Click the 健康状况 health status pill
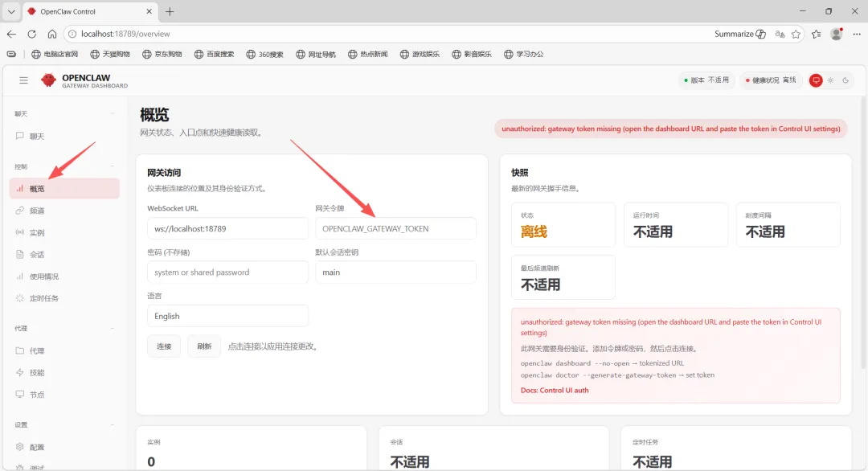This screenshot has width=868, height=471. click(771, 80)
